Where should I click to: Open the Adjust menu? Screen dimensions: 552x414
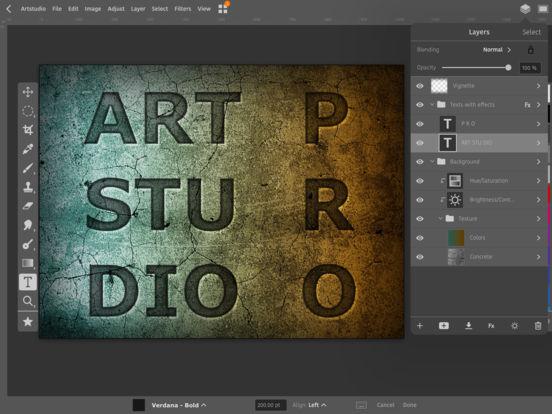click(116, 9)
